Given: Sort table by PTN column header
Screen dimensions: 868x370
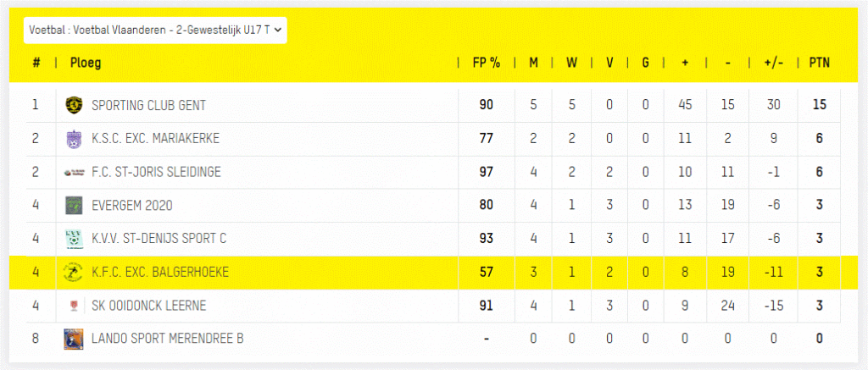Looking at the screenshot, I should (x=819, y=63).
